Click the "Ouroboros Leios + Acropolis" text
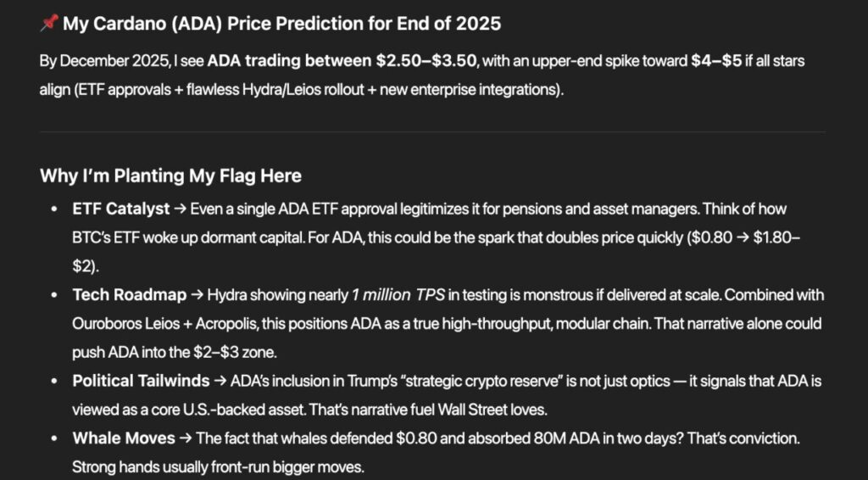 158,324
